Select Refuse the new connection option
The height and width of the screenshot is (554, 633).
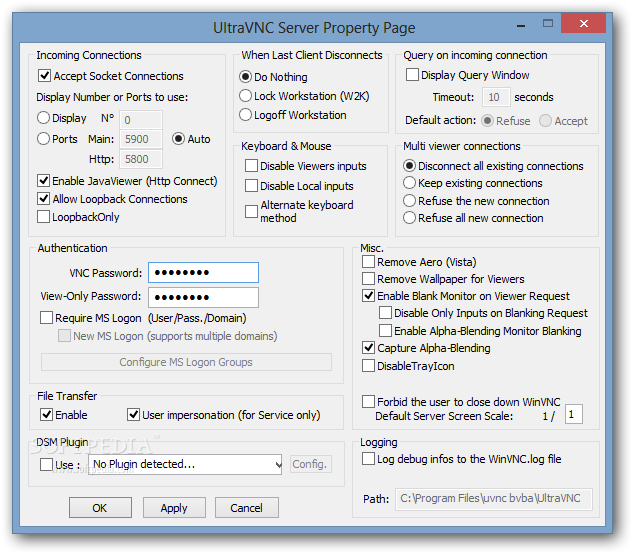tap(409, 201)
